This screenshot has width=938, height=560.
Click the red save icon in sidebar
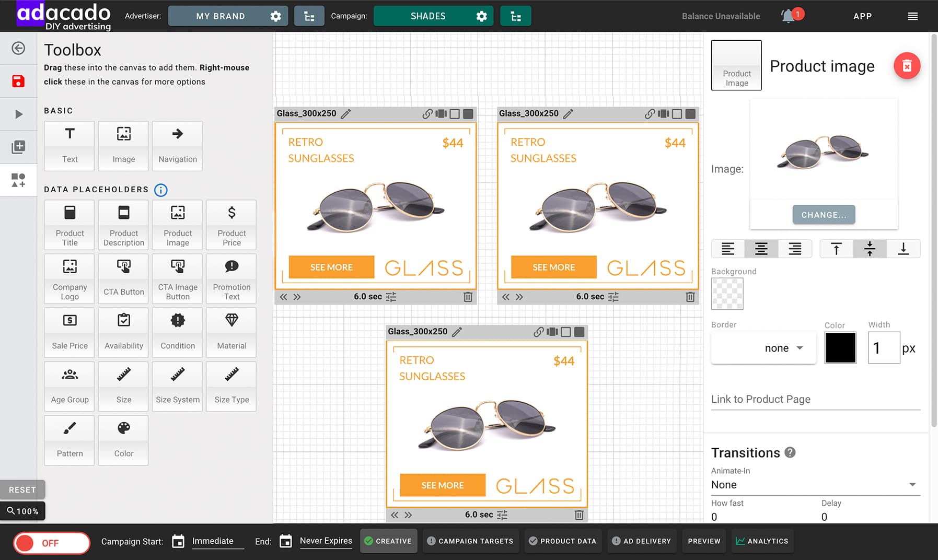18,81
